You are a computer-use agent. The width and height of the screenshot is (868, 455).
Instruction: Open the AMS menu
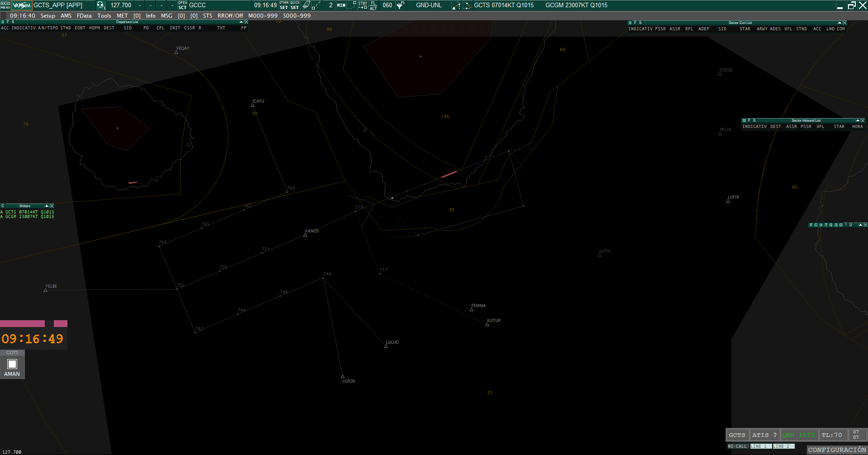coord(66,15)
